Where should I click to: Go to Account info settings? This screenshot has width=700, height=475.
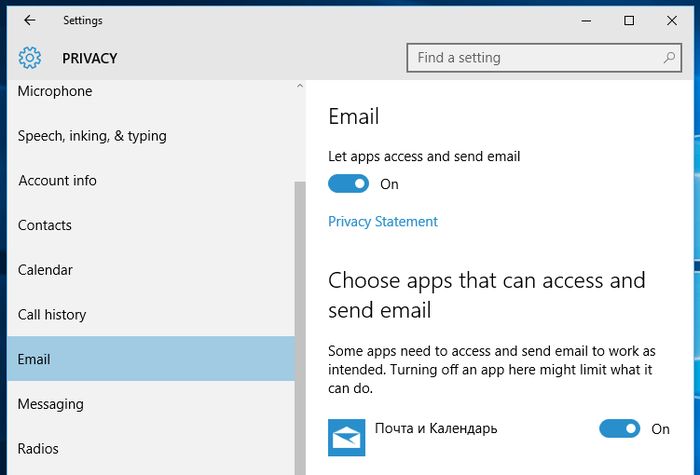[x=57, y=181]
